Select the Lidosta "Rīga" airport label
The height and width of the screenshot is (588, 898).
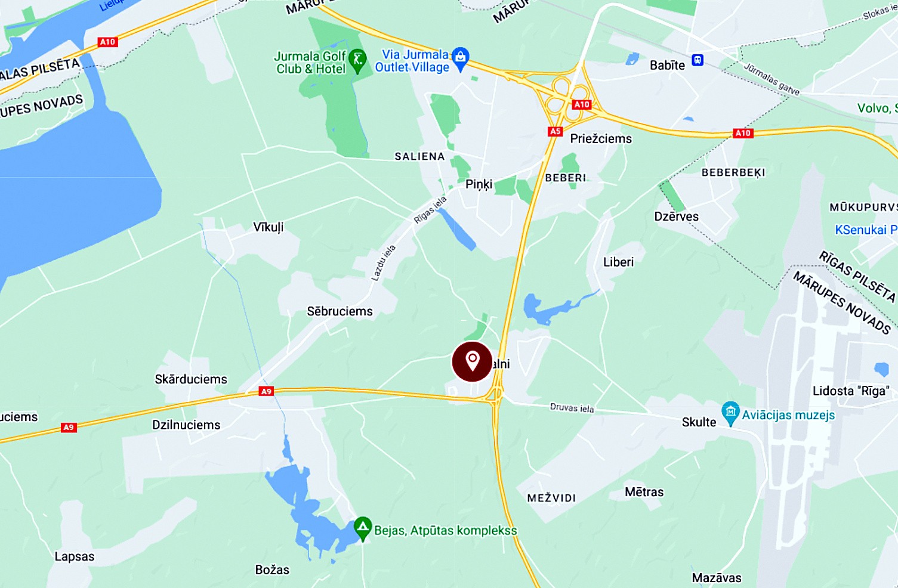851,391
